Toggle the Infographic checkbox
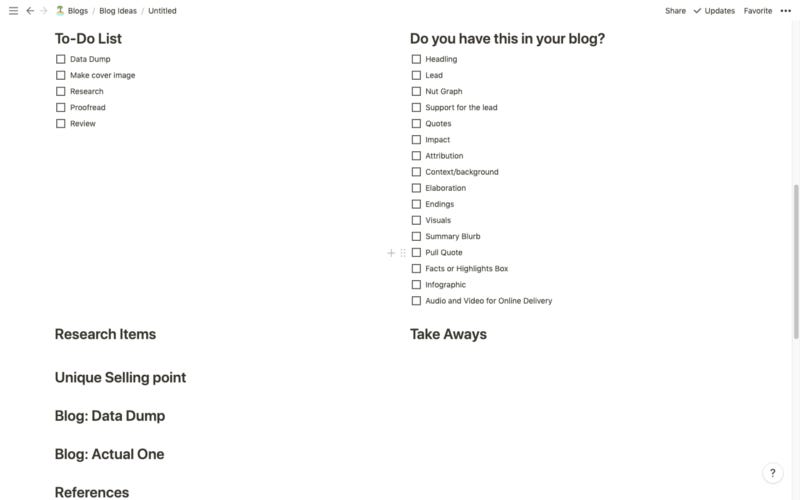The width and height of the screenshot is (800, 500). 416,285
